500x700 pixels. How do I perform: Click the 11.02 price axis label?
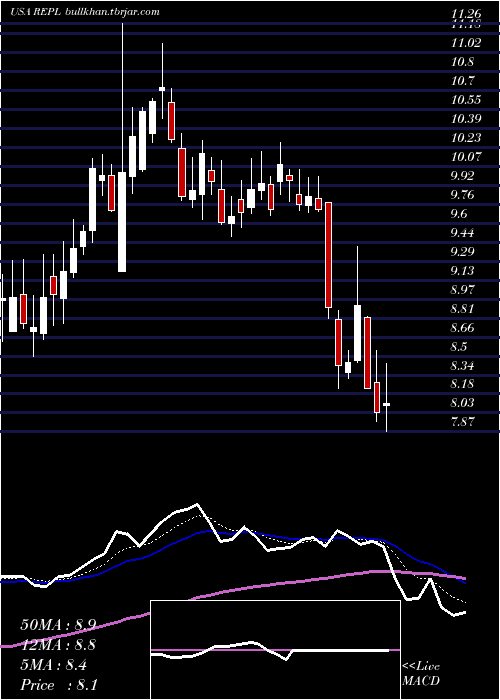click(467, 43)
